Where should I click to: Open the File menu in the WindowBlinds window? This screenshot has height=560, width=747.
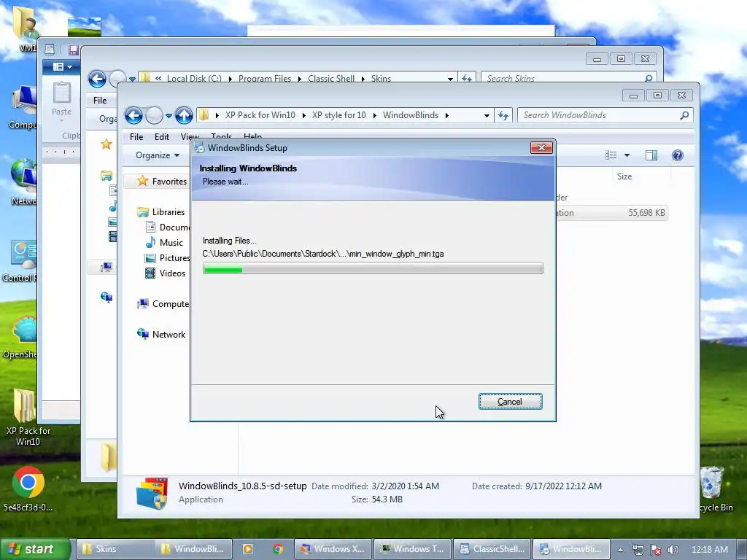tap(136, 136)
